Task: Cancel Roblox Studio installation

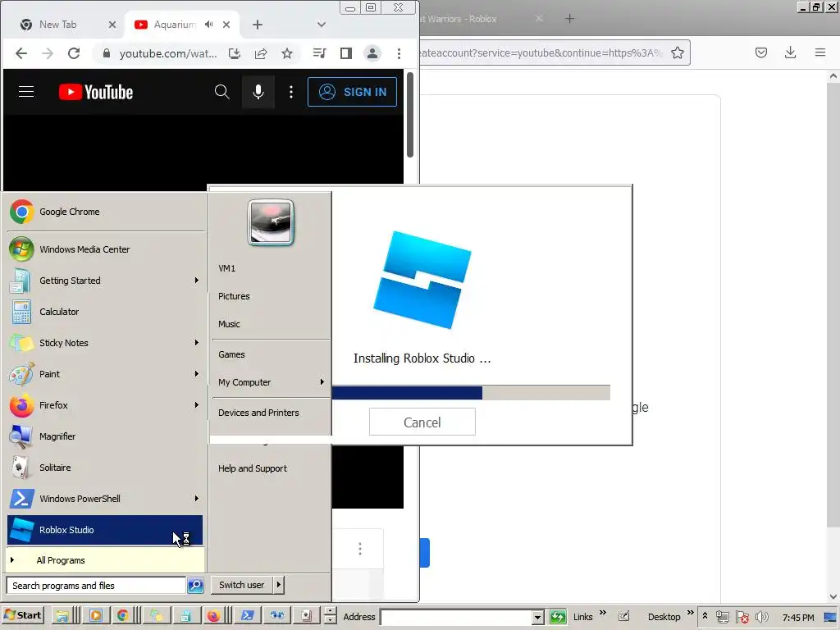Action: (422, 422)
